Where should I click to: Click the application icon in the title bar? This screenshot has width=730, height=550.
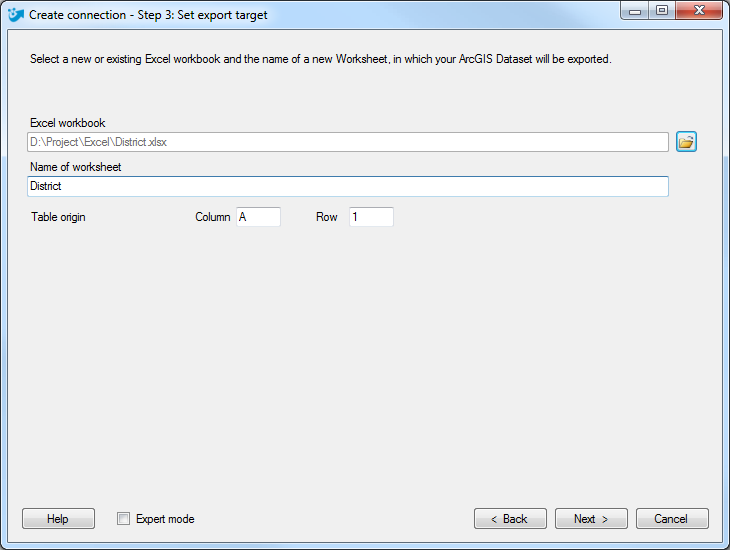tap(15, 15)
